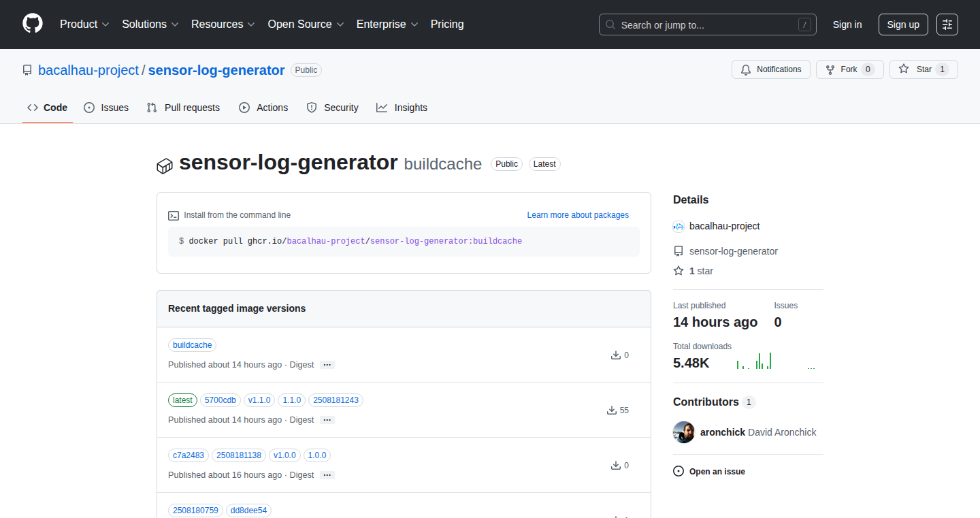The height and width of the screenshot is (518, 980).
Task: Open the bacalhau-project owner link in breadcrumb
Action: coord(88,70)
